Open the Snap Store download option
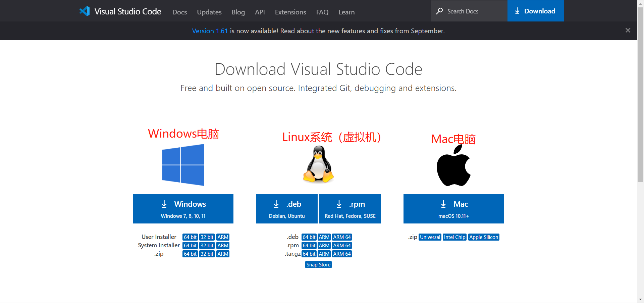The height and width of the screenshot is (303, 644). pos(318,264)
